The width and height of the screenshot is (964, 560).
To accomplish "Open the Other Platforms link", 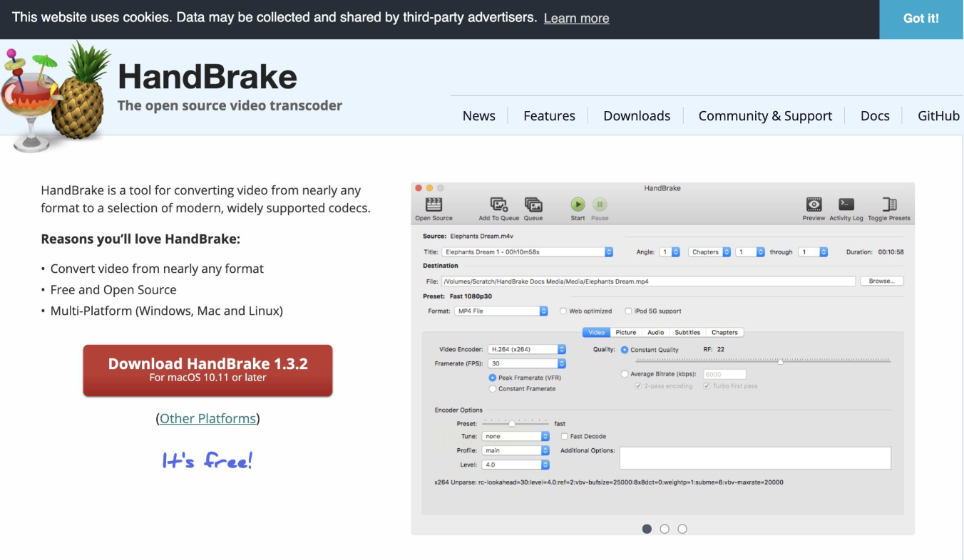I will click(207, 419).
